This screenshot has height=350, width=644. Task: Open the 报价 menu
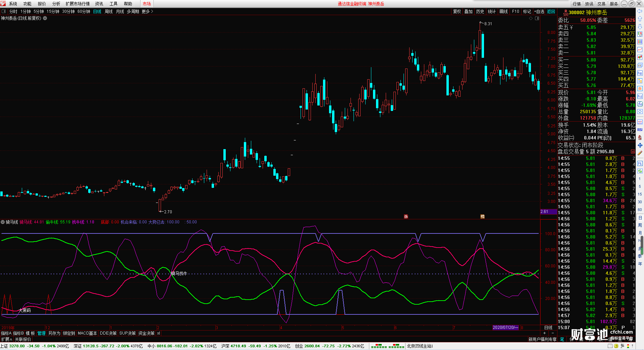42,4
